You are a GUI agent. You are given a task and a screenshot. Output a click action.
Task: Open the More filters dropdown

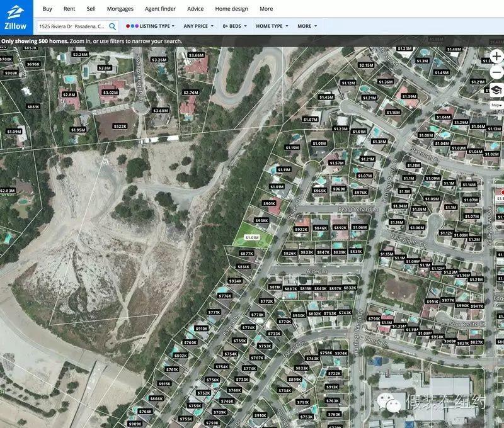click(307, 26)
